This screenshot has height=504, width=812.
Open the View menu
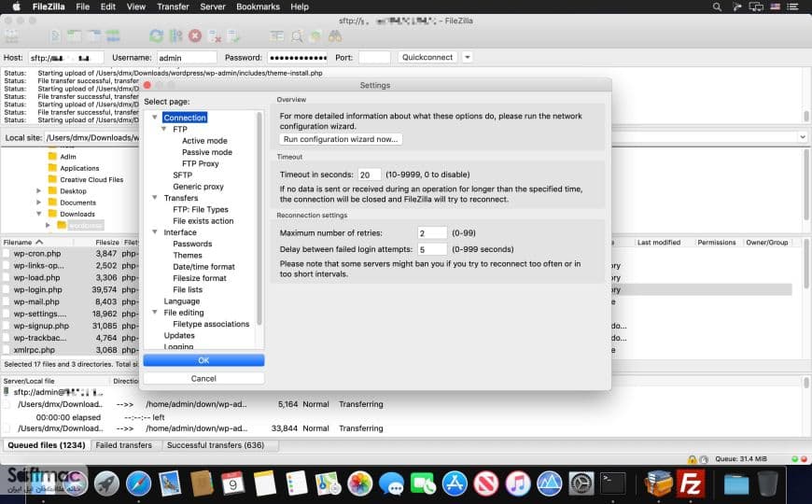click(136, 7)
